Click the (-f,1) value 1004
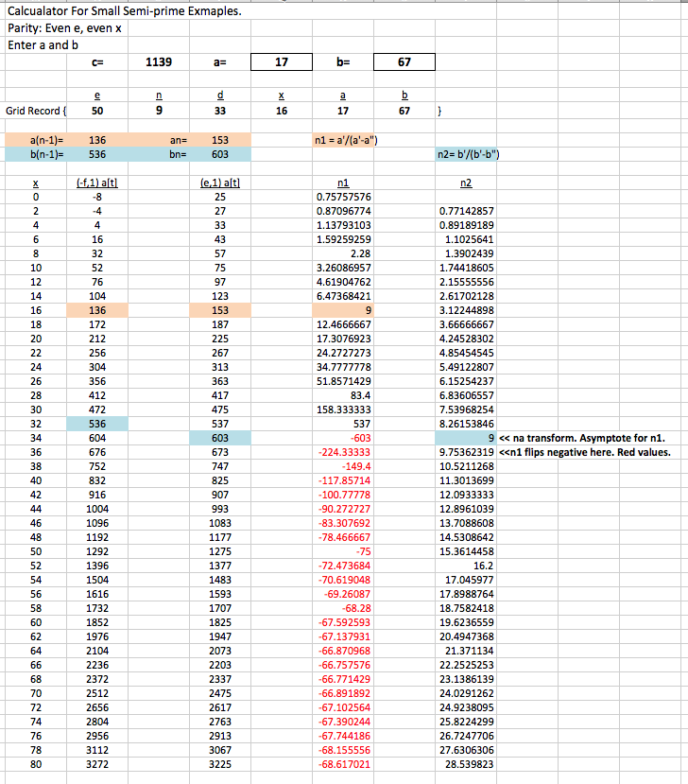The width and height of the screenshot is (688, 784). (97, 509)
